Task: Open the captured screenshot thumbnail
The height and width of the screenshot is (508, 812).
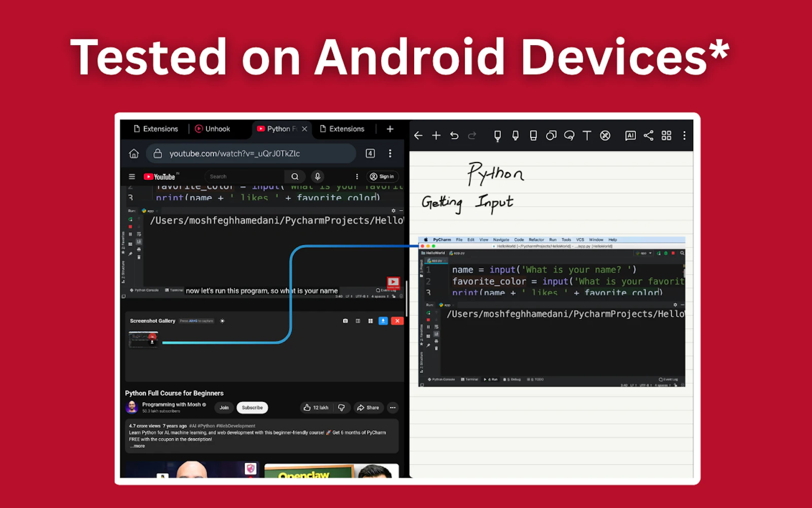Action: 143,339
